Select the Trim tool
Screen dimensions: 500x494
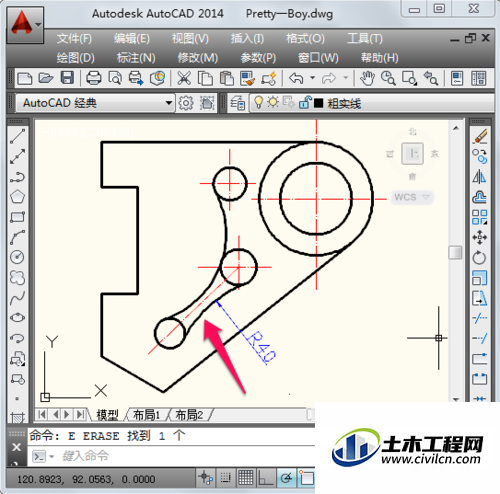click(480, 318)
